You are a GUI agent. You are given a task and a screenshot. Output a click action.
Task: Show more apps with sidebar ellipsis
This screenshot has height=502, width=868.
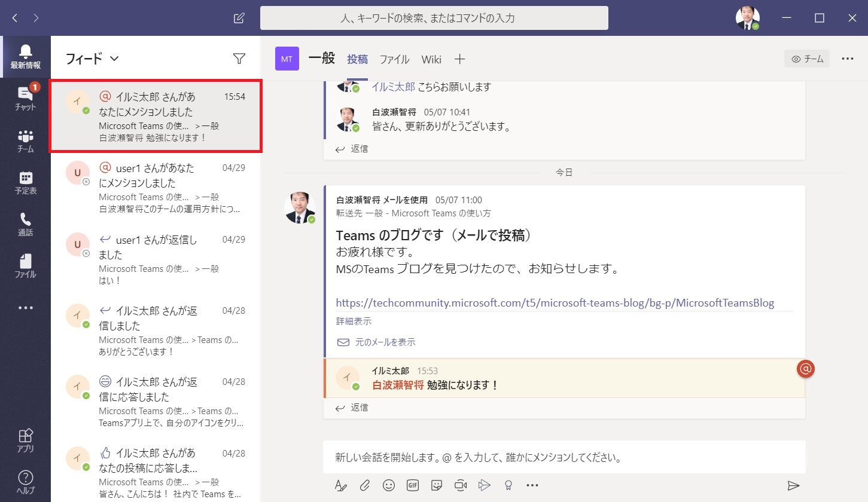[x=25, y=308]
